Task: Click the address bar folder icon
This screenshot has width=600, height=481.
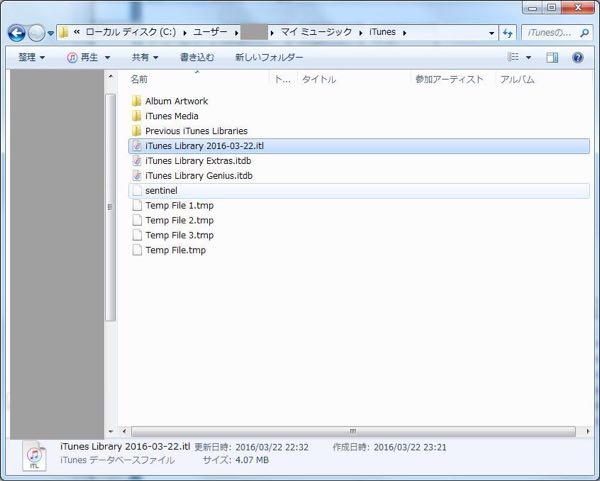Action: pos(64,32)
